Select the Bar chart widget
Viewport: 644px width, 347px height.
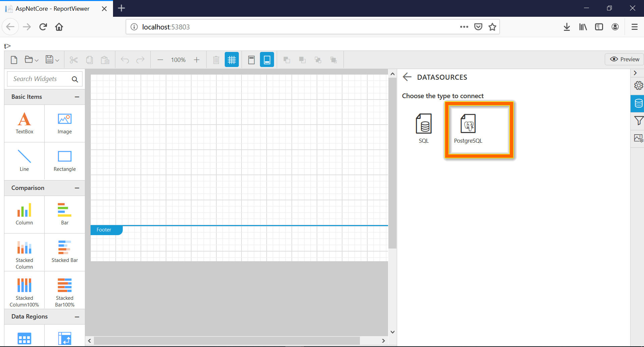pyautogui.click(x=64, y=214)
